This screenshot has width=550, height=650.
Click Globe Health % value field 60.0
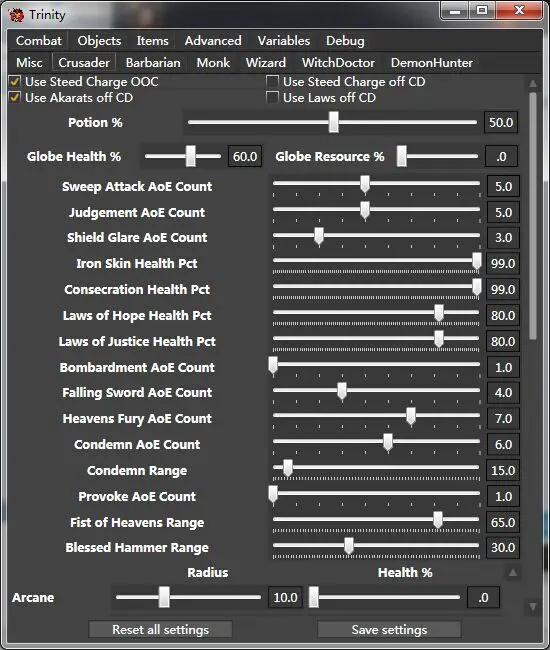point(245,156)
